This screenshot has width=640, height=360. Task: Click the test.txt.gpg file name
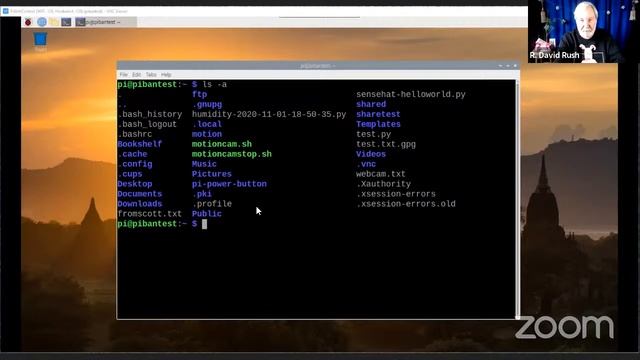(x=386, y=144)
